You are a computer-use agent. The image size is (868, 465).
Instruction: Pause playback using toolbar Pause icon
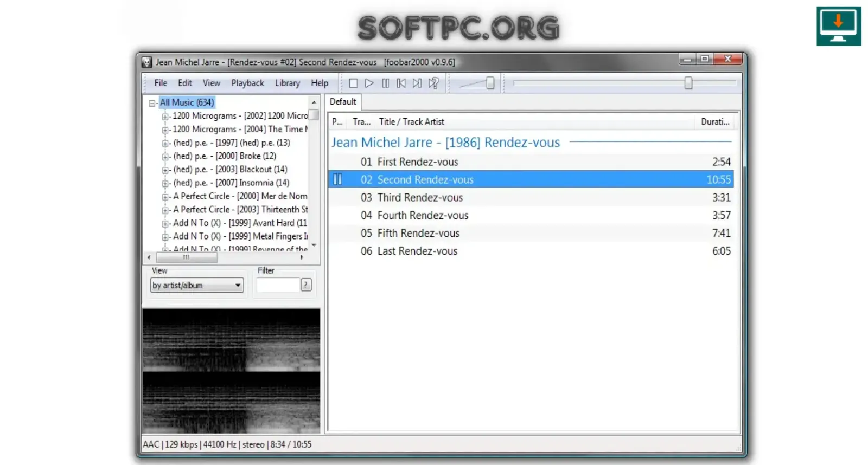pyautogui.click(x=385, y=83)
